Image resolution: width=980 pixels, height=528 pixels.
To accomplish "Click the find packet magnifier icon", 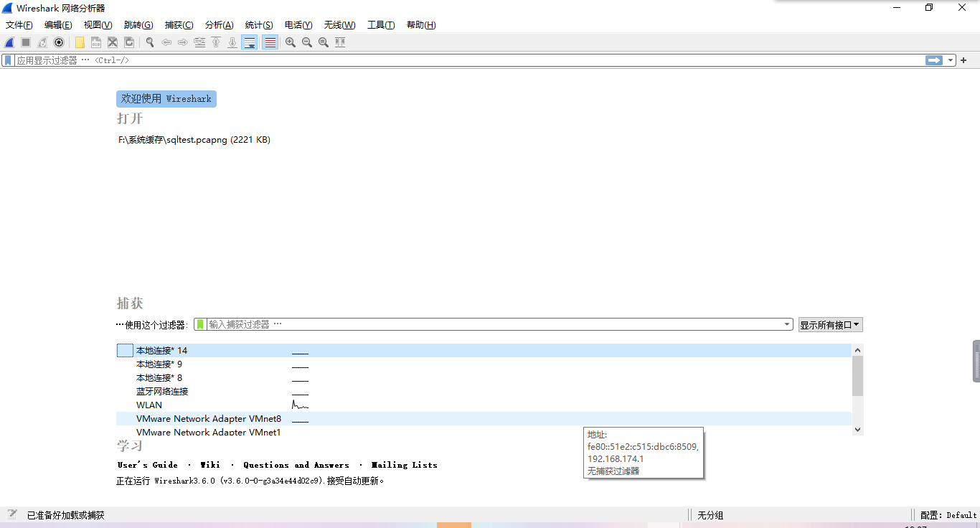I will point(149,42).
